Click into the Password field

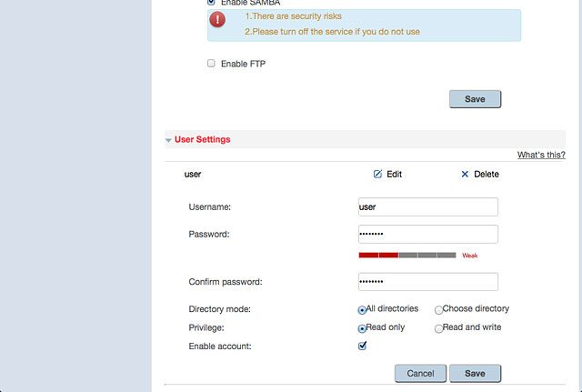[428, 234]
